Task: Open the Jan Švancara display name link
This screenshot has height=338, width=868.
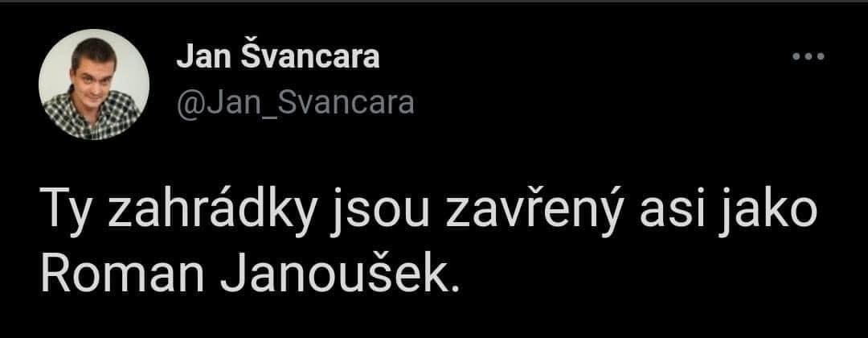Action: coord(278,57)
